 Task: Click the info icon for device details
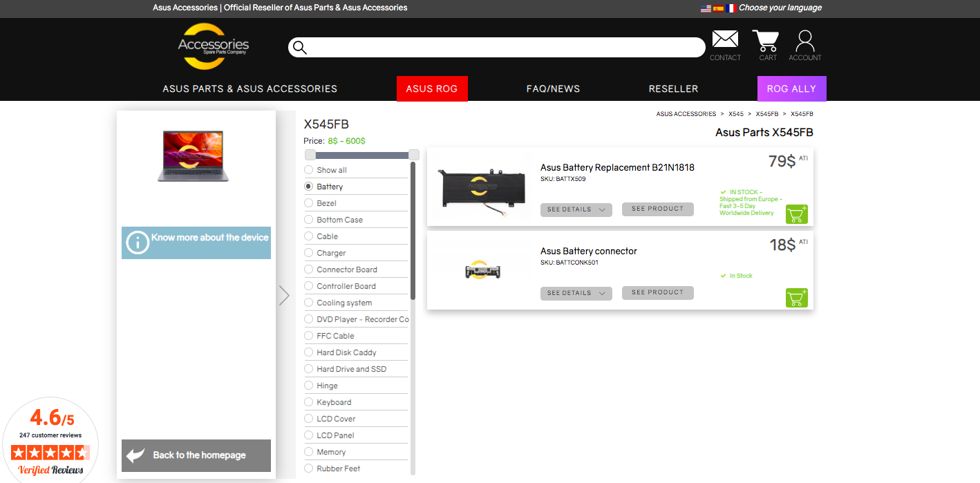tap(138, 243)
